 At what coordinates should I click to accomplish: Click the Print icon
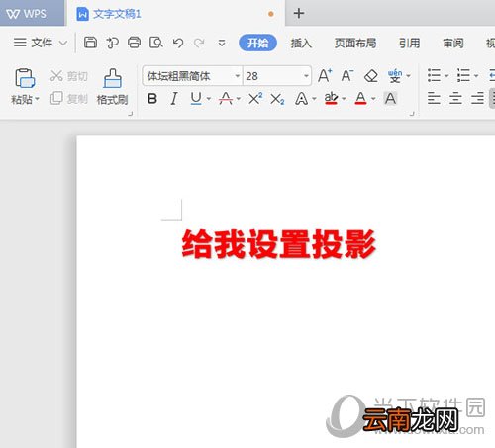pos(134,43)
